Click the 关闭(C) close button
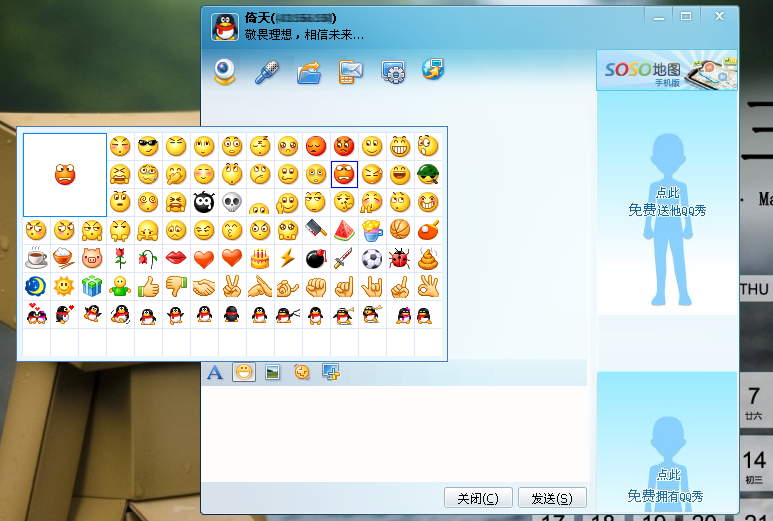This screenshot has width=773, height=521. 478,498
